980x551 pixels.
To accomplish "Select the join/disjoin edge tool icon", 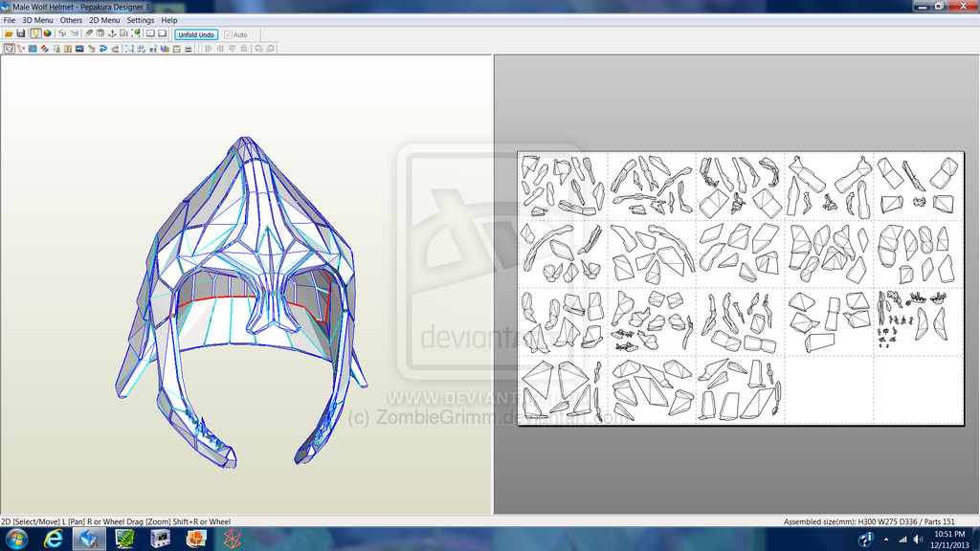I will click(x=21, y=48).
